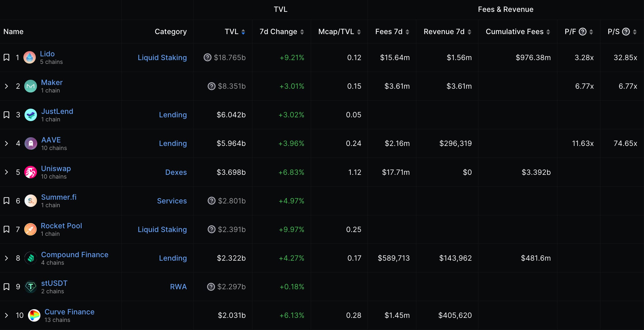The height and width of the screenshot is (330, 644).
Task: Open JustLend protocol link
Action: pyautogui.click(x=57, y=111)
